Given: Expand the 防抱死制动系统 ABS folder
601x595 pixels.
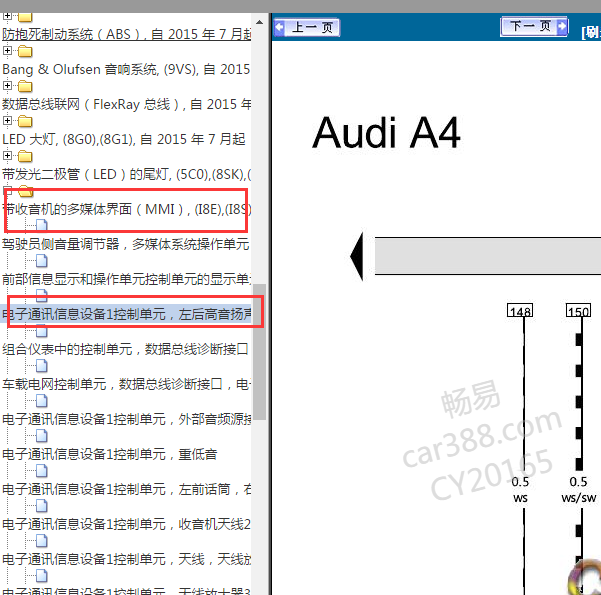Looking at the screenshot, I should 7,16.
